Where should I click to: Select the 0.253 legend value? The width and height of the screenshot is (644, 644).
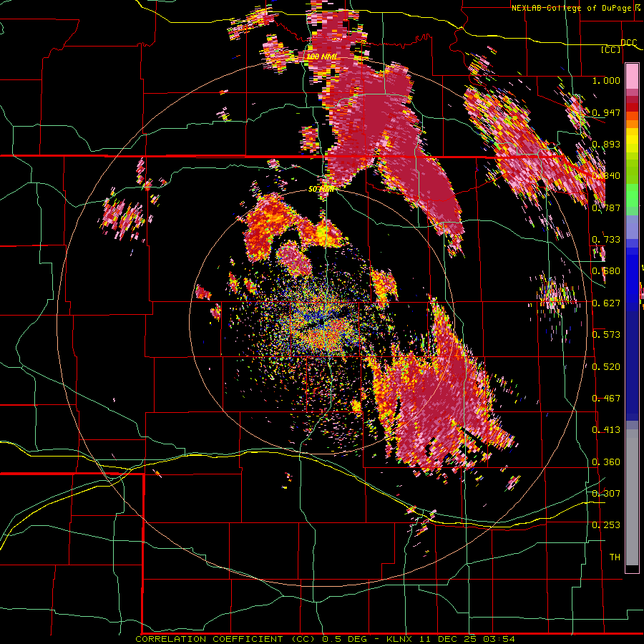(606, 525)
